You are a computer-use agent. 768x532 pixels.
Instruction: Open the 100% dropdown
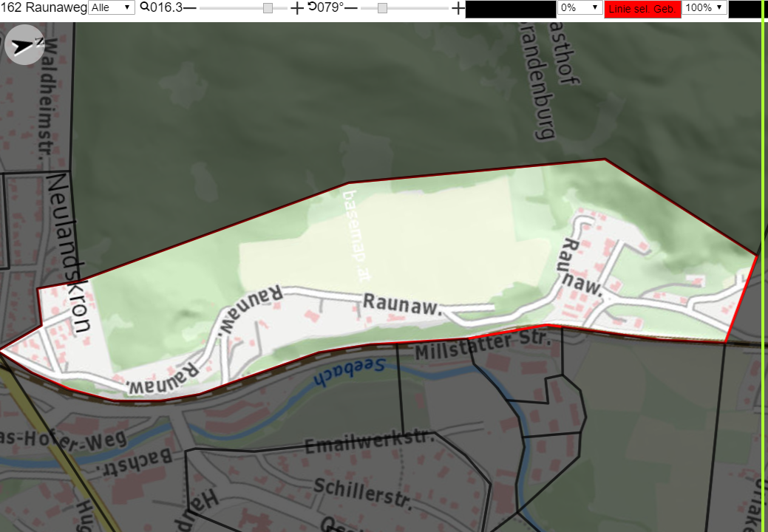coord(704,7)
